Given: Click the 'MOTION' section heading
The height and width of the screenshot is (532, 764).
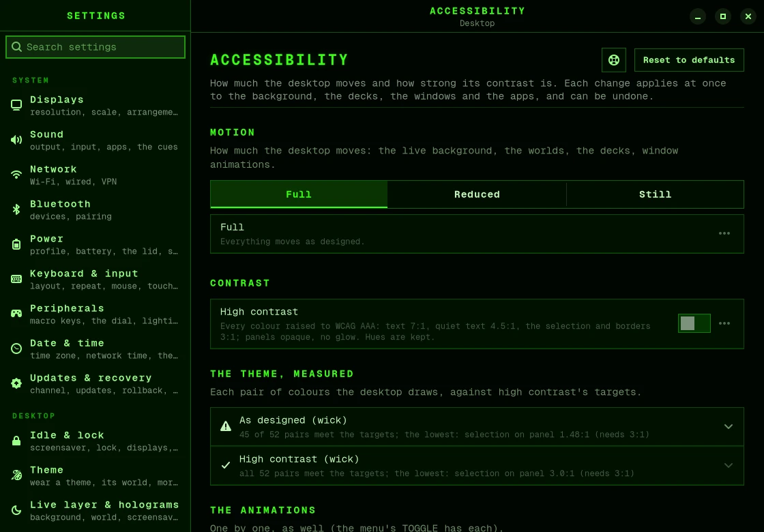Looking at the screenshot, I should (233, 132).
